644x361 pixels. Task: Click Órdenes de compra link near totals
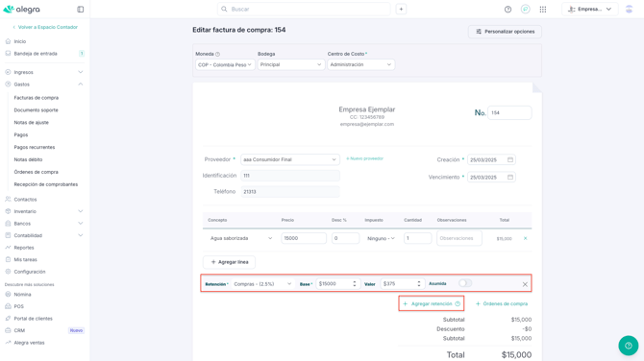coord(502,304)
